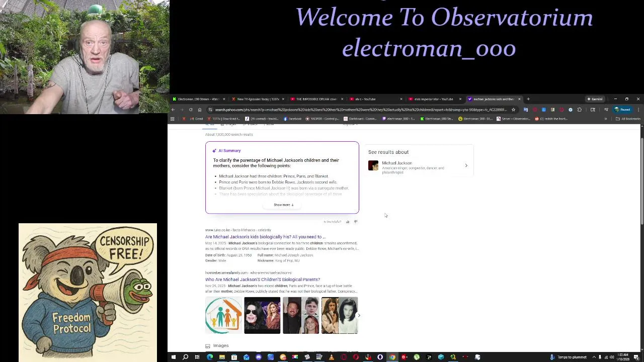The height and width of the screenshot is (362, 644).
Task: Show more bookmarks via chevron
Action: (605, 119)
